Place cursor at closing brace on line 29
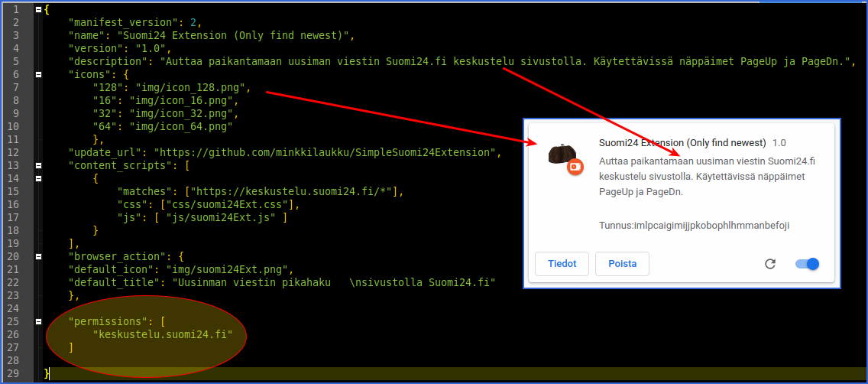The image size is (868, 384). click(x=47, y=373)
